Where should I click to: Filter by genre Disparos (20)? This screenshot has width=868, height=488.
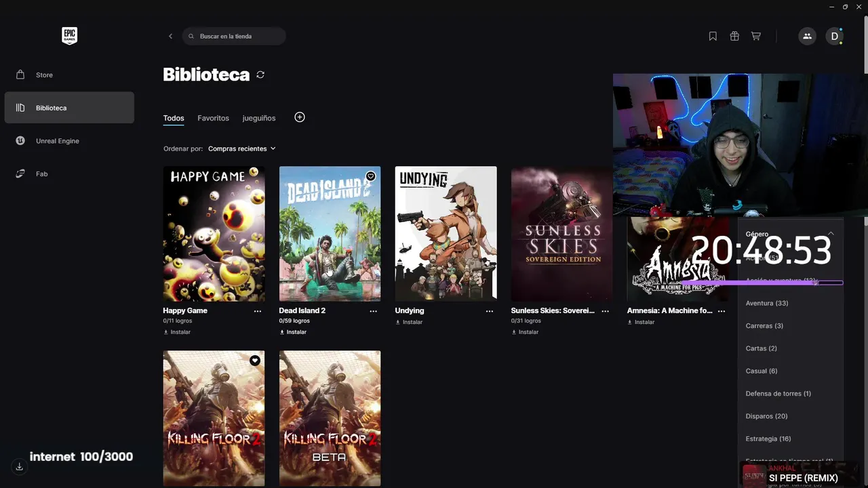(767, 416)
